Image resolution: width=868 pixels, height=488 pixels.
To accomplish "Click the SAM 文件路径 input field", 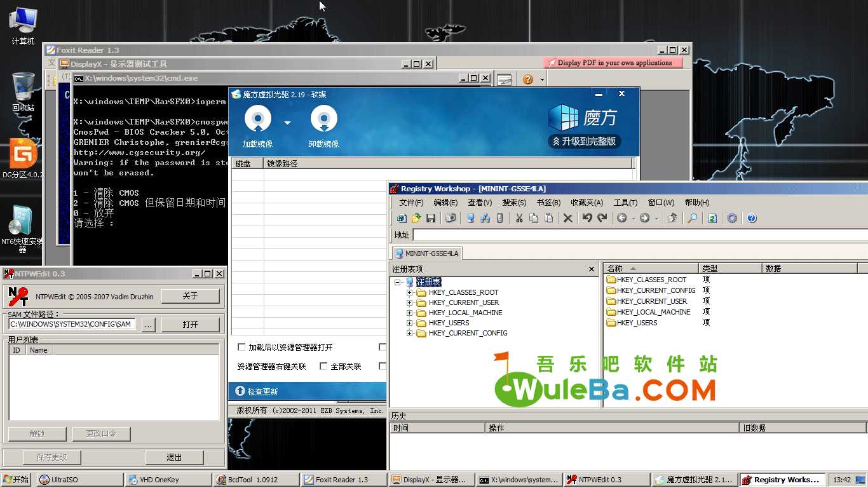I will 72,324.
